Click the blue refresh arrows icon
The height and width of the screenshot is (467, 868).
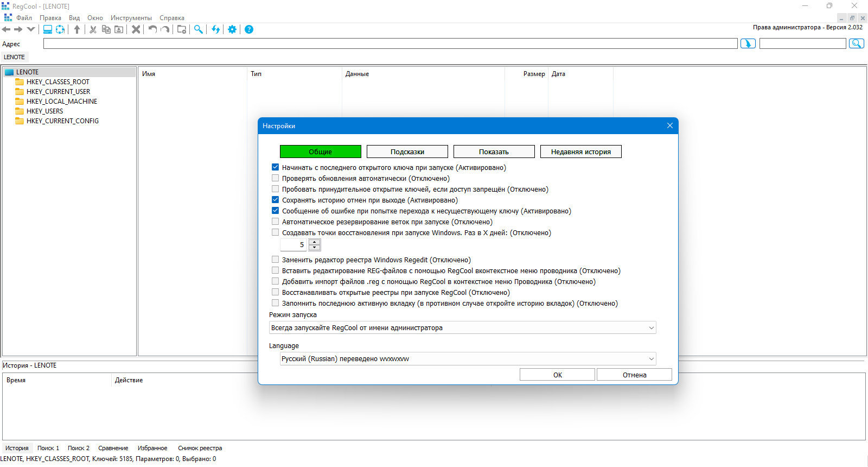(x=216, y=29)
